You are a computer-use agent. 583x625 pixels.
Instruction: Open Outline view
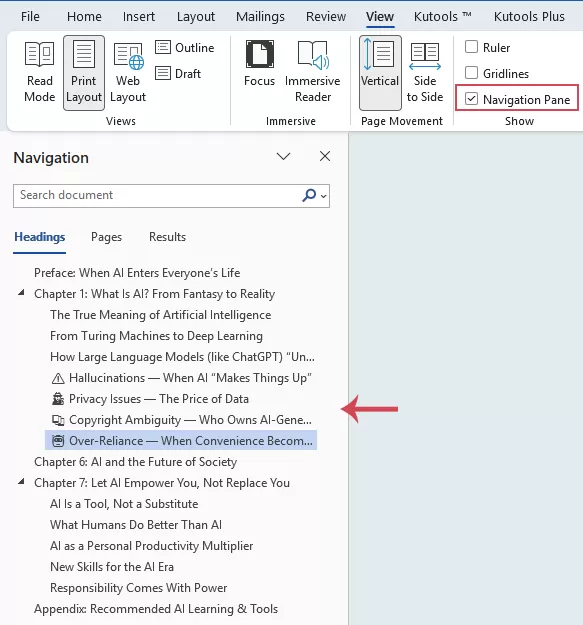click(x=185, y=47)
